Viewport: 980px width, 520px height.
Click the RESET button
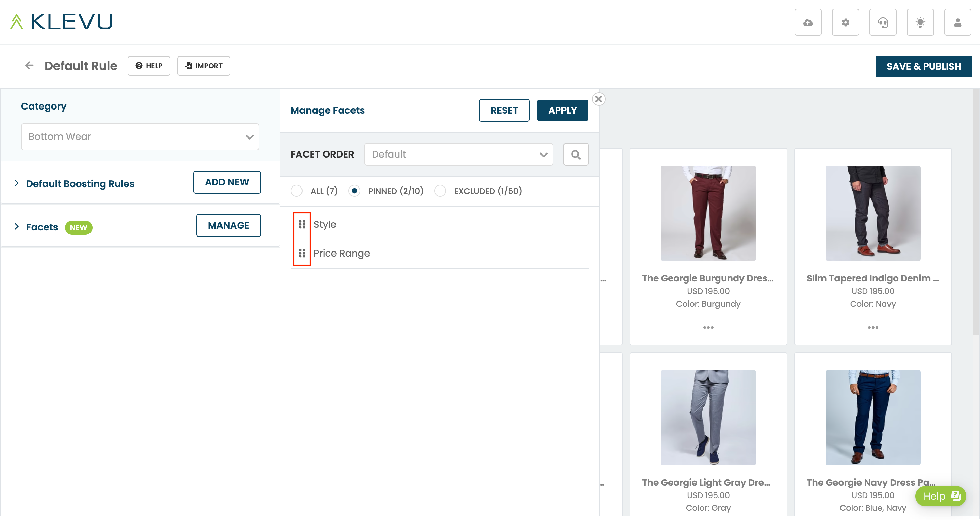[x=504, y=110]
